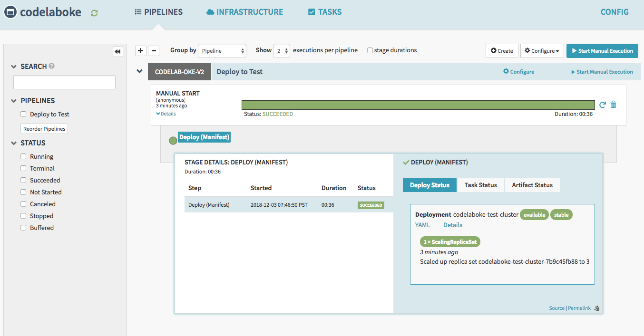Viewport: 644px width, 336px height.
Task: Click the green Deploy stage status circle
Action: coord(173,140)
